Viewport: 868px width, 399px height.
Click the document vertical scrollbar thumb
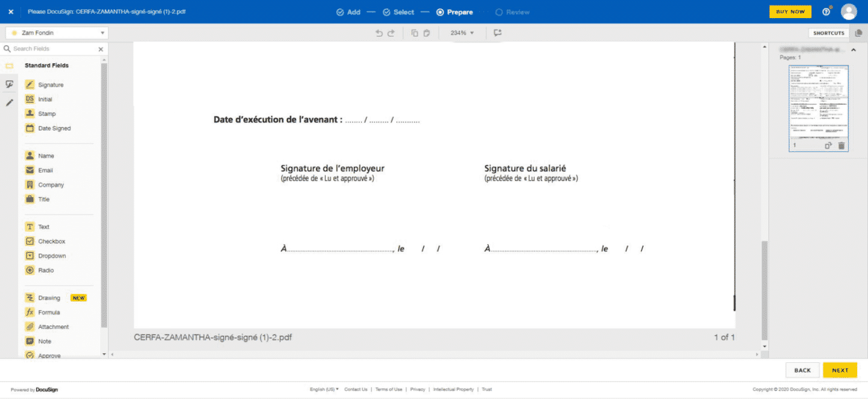pyautogui.click(x=765, y=291)
